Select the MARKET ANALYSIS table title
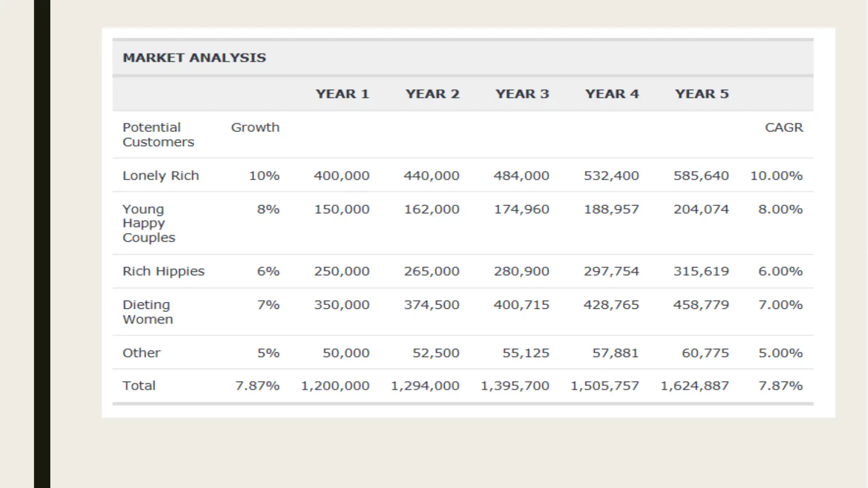 194,58
